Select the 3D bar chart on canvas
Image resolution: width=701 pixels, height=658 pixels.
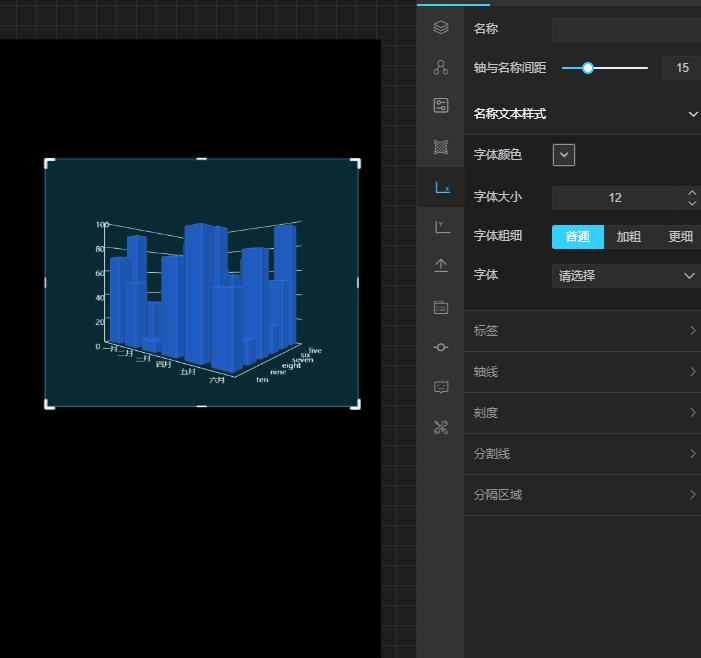coord(202,283)
